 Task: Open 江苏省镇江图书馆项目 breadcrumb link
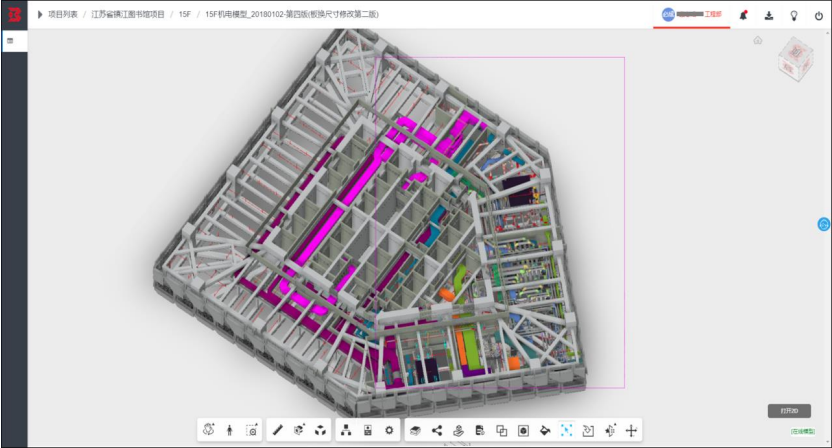tap(128, 14)
